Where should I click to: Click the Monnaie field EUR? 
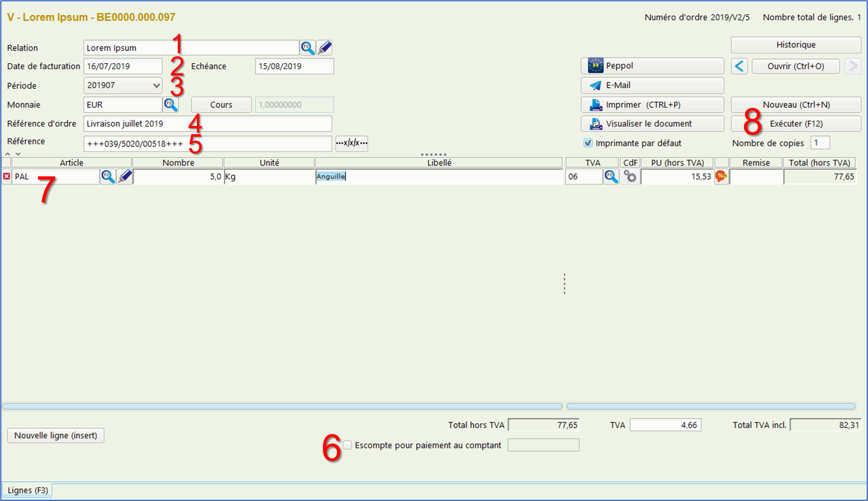tap(123, 104)
